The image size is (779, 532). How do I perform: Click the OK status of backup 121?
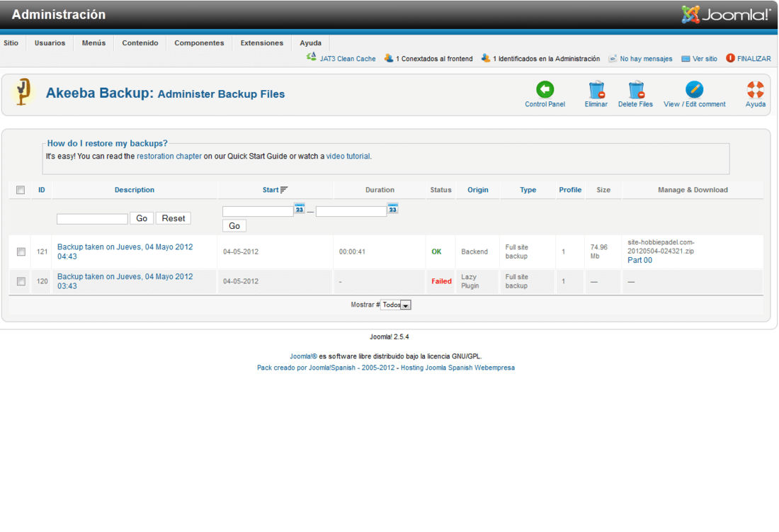pos(436,252)
